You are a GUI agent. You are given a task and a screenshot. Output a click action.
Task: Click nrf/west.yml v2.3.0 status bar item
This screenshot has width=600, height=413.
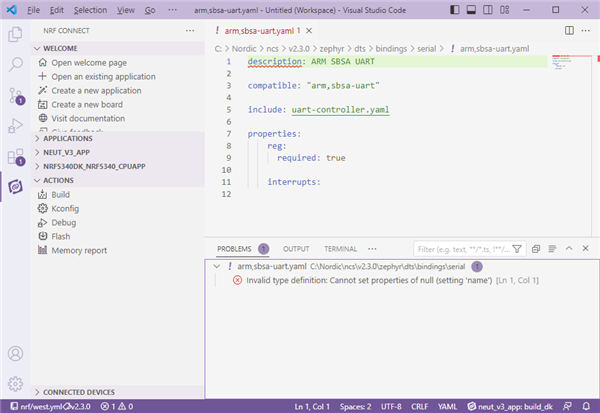[x=51, y=406]
